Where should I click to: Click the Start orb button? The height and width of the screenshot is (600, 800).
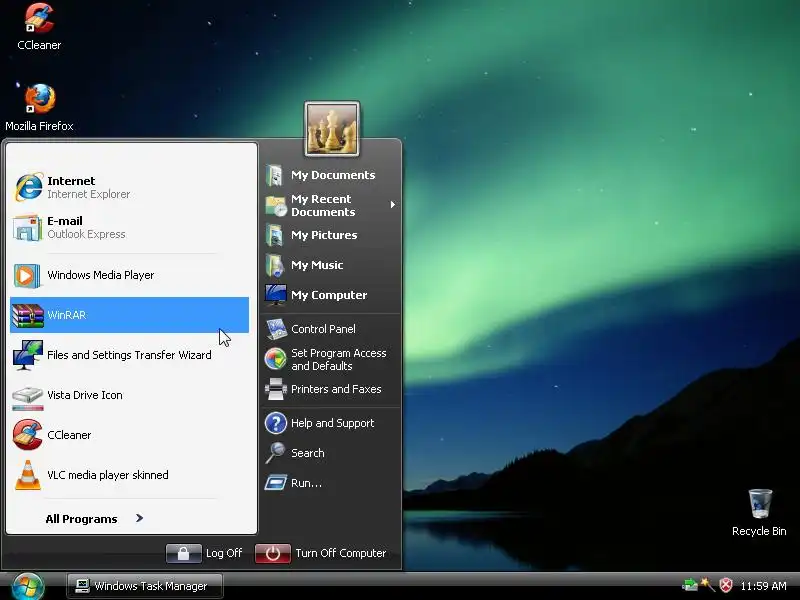point(28,586)
